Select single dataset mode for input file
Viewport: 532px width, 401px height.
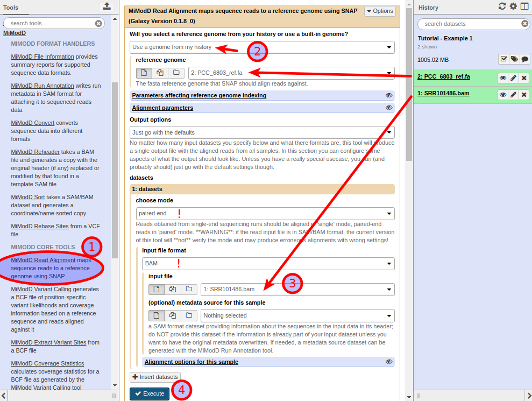(157, 289)
